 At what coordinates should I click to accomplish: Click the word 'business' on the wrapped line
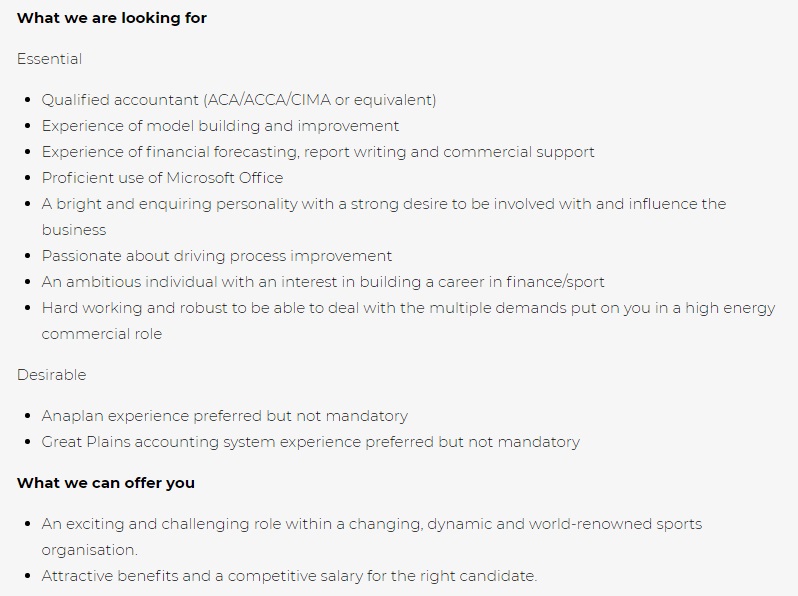[x=74, y=230]
